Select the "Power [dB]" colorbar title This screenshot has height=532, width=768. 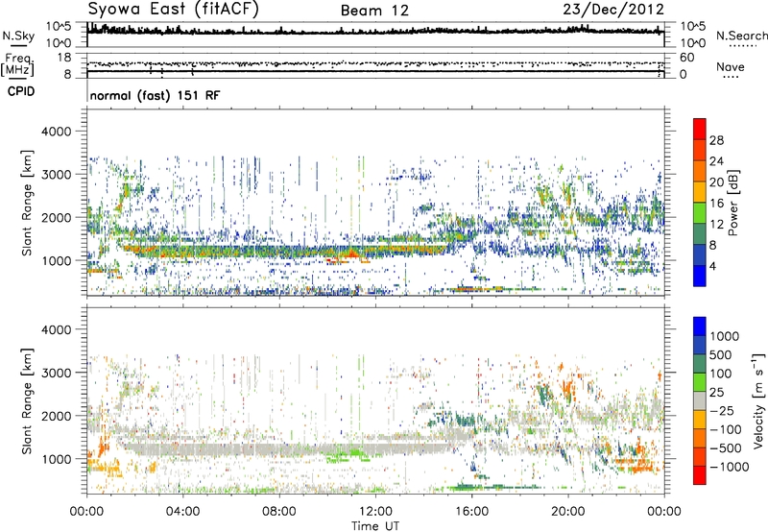coord(732,203)
